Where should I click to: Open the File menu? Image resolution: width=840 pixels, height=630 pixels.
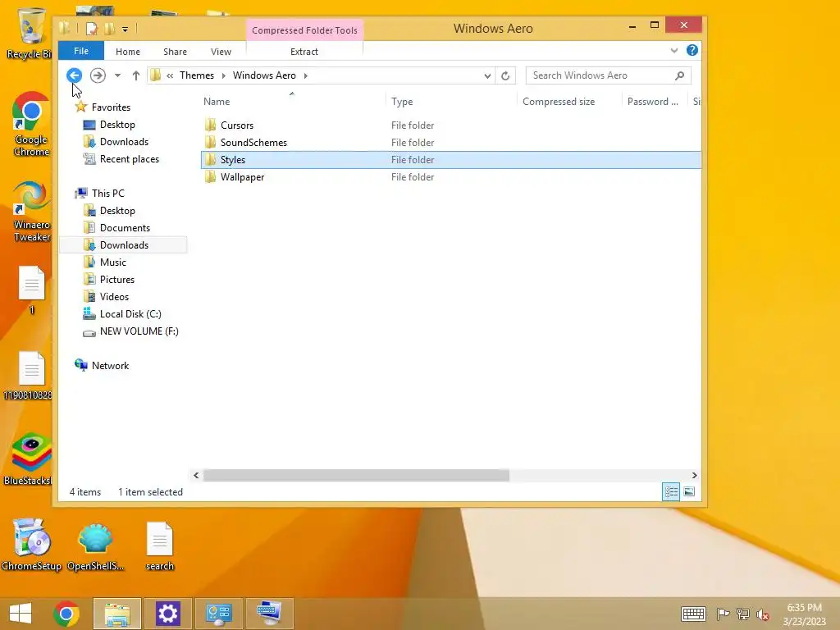pos(81,51)
